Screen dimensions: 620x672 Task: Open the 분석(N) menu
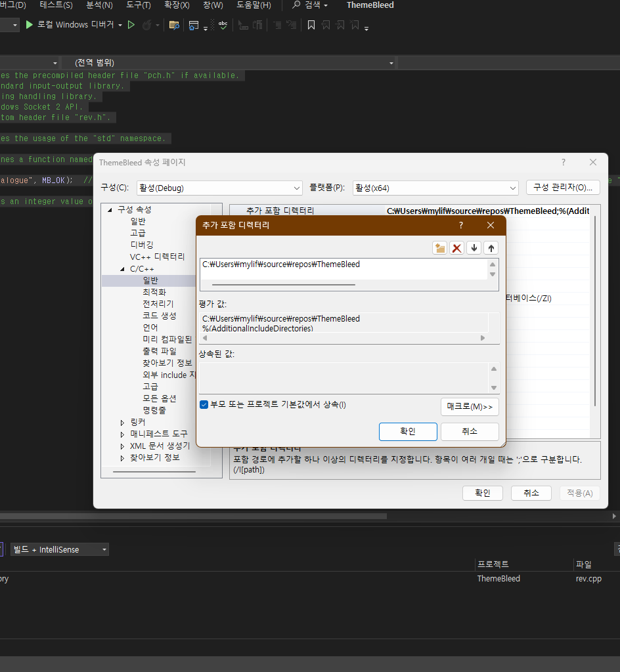click(99, 5)
